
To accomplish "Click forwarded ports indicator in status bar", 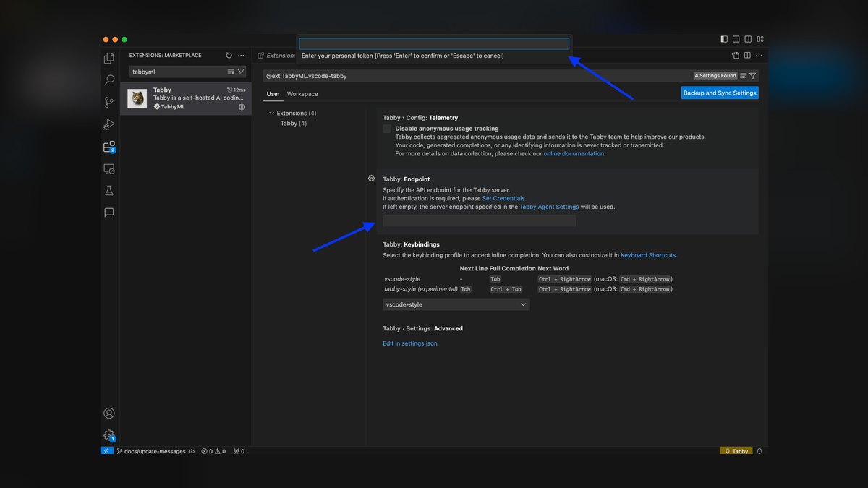I will point(238,451).
